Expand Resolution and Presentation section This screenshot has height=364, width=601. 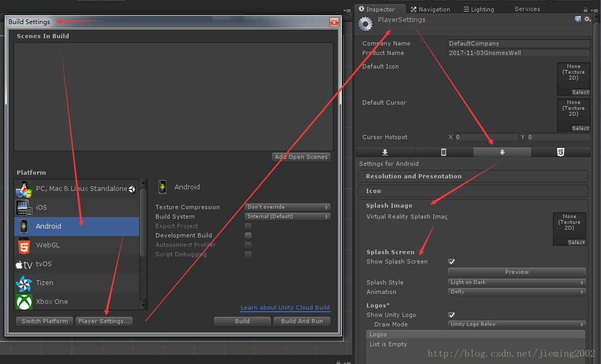[473, 176]
